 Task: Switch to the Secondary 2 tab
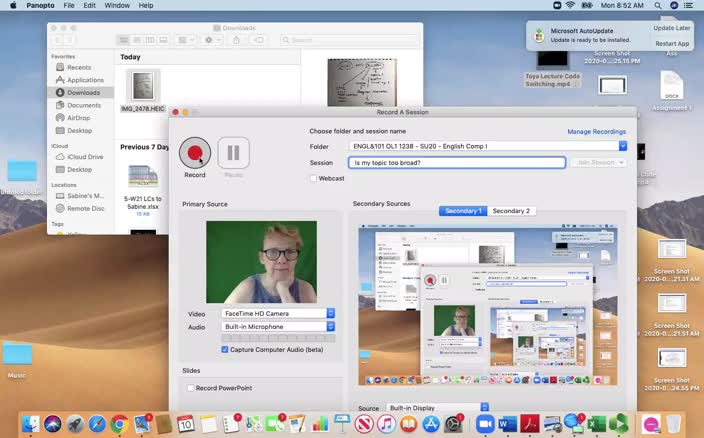pos(510,211)
